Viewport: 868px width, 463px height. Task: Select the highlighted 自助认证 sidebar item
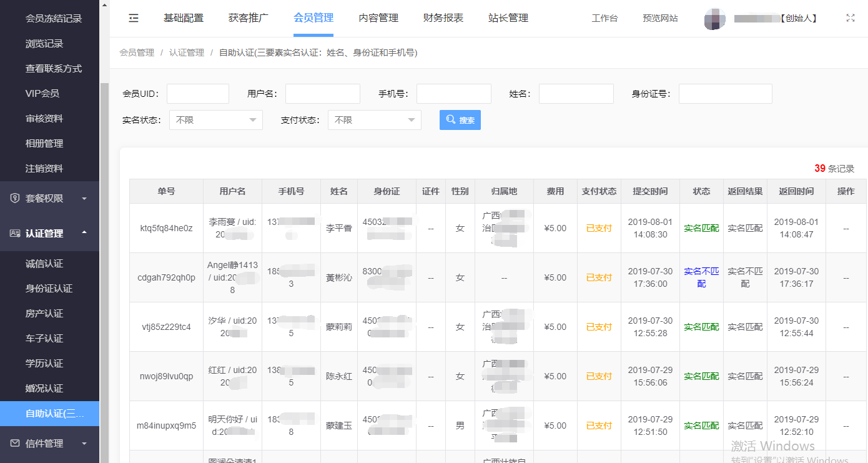point(50,414)
